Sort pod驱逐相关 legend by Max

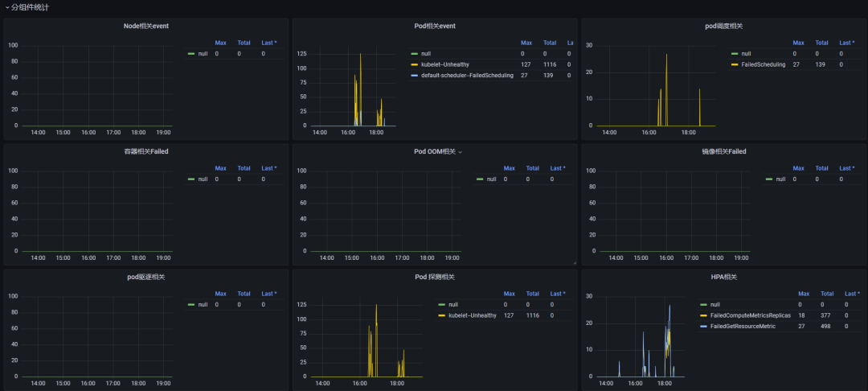(x=220, y=294)
